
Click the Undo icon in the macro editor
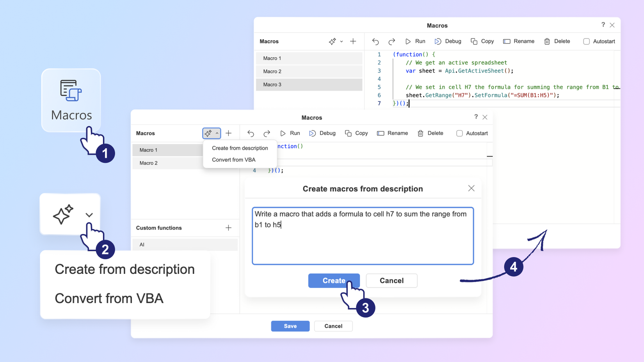(250, 133)
